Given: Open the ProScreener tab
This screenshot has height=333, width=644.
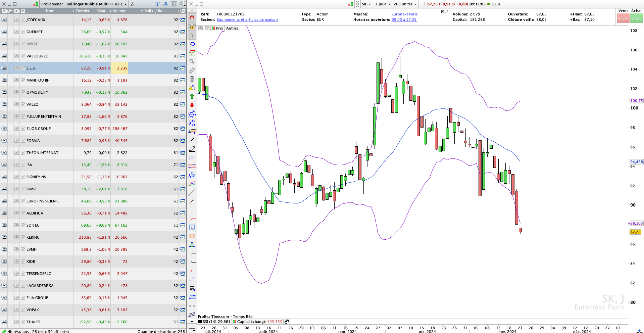Looking at the screenshot, I should (x=52, y=4).
